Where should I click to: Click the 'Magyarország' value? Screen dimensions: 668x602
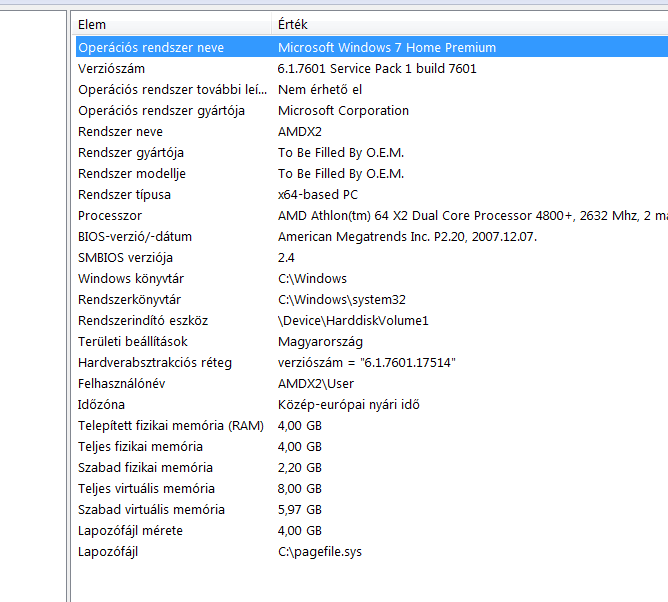tap(320, 342)
